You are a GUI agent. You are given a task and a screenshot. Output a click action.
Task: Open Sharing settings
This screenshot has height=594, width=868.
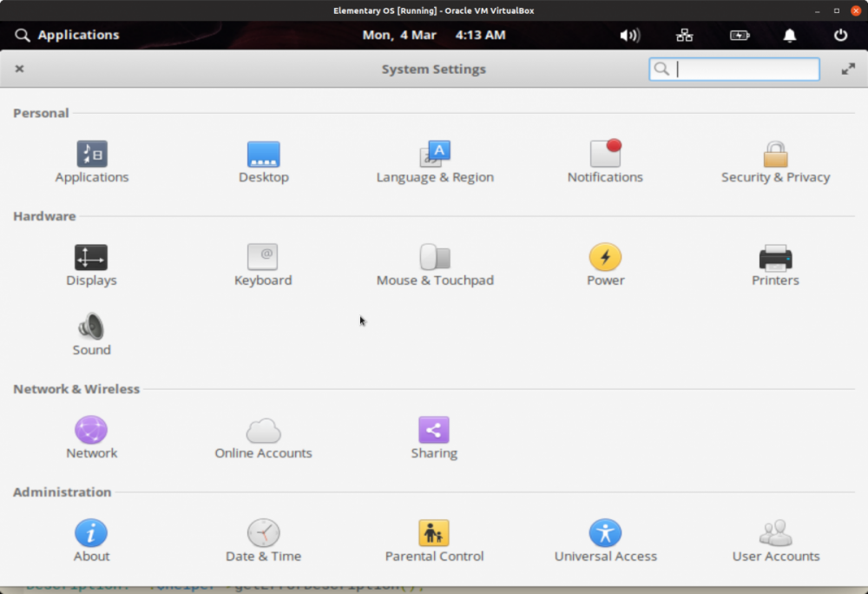click(x=434, y=436)
